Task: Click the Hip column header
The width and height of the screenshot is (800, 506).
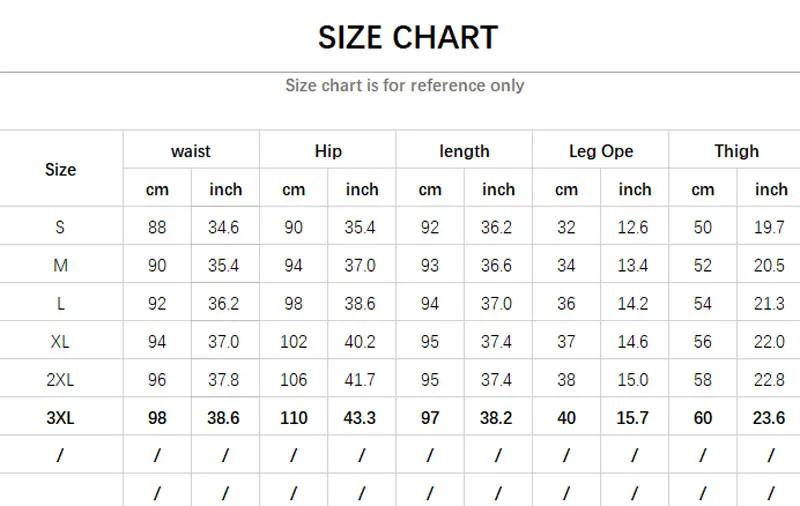Action: (327, 151)
